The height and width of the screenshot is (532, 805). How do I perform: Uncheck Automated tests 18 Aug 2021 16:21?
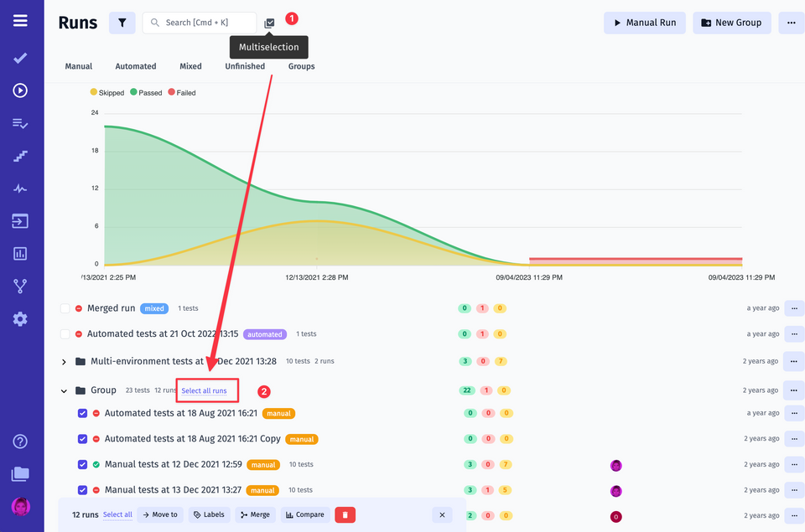[82, 413]
